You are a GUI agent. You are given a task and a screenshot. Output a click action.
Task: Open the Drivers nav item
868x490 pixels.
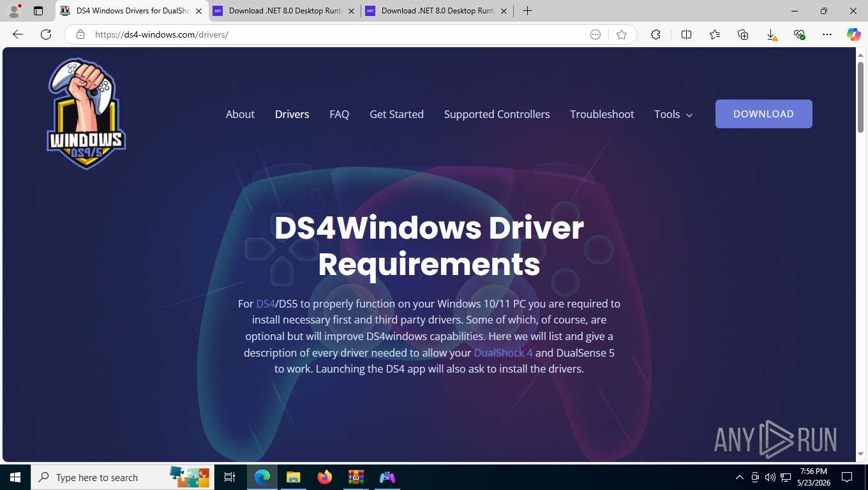292,114
